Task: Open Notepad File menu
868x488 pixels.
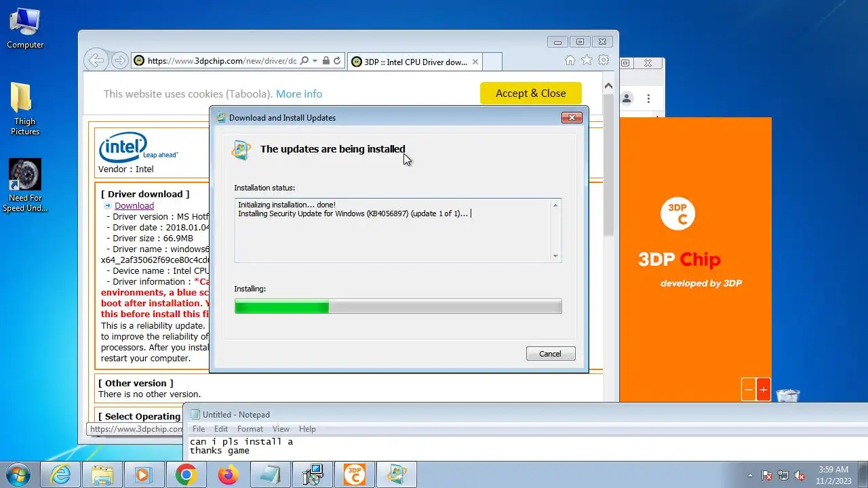Action: (x=199, y=429)
